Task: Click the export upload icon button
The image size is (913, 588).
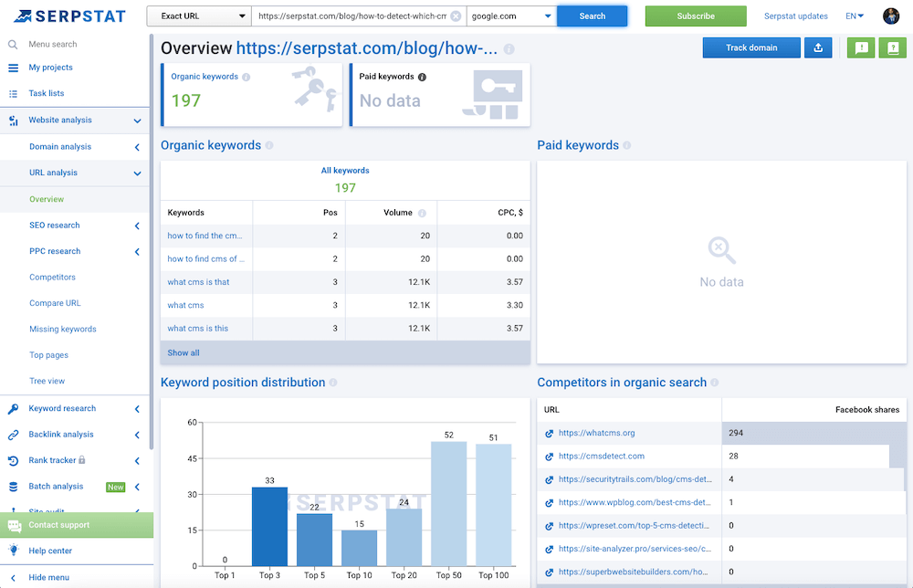Action: pyautogui.click(x=818, y=47)
